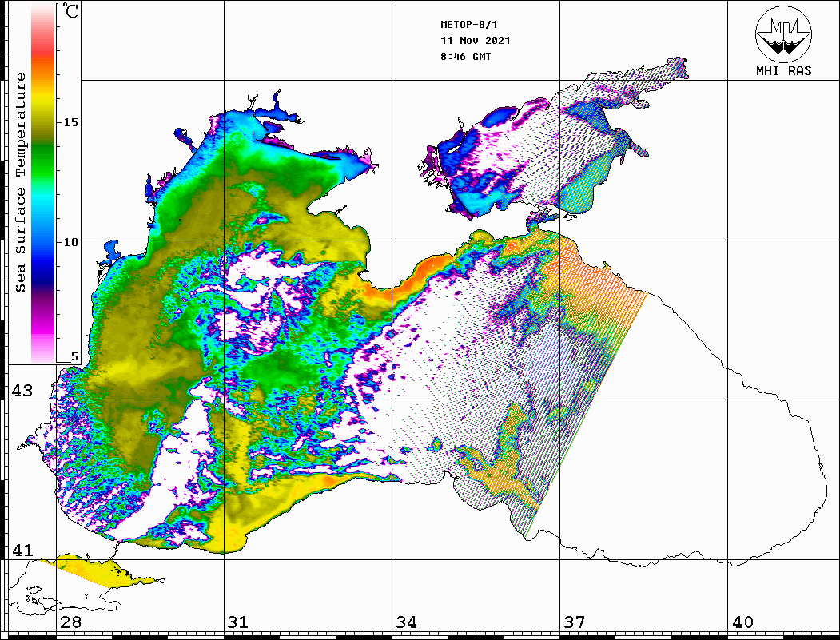
Task: Click the longitude label '28'
Action: tap(70, 622)
